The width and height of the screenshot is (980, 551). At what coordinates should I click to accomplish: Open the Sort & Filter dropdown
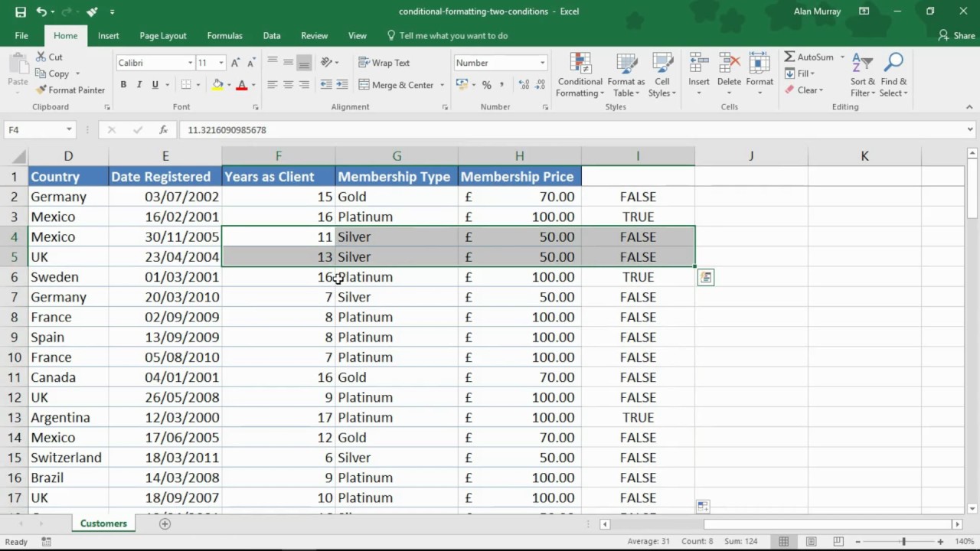pyautogui.click(x=862, y=74)
